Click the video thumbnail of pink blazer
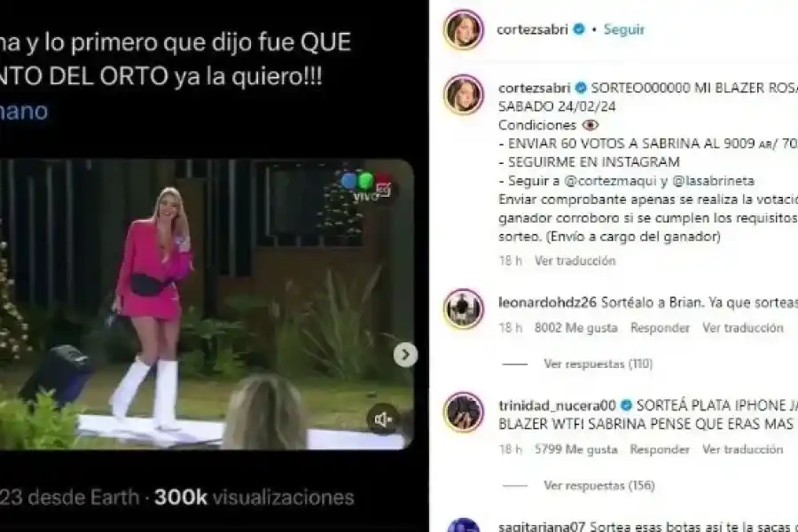The height and width of the screenshot is (532, 798). point(206,304)
